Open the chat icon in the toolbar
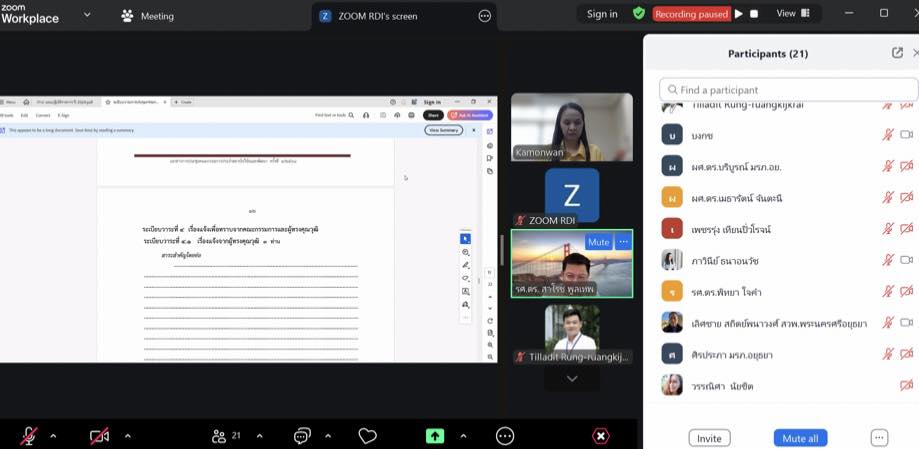 tap(302, 436)
